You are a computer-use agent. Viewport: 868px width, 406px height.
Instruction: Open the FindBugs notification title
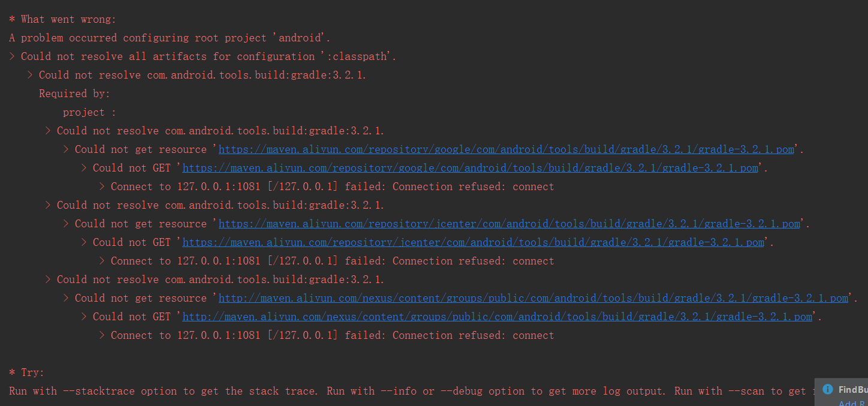[853, 390]
